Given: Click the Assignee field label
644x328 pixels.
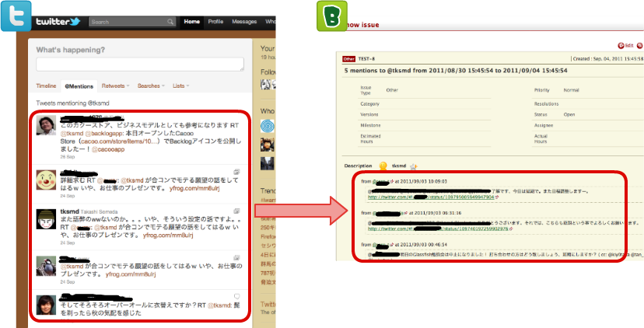Looking at the screenshot, I should point(544,125).
